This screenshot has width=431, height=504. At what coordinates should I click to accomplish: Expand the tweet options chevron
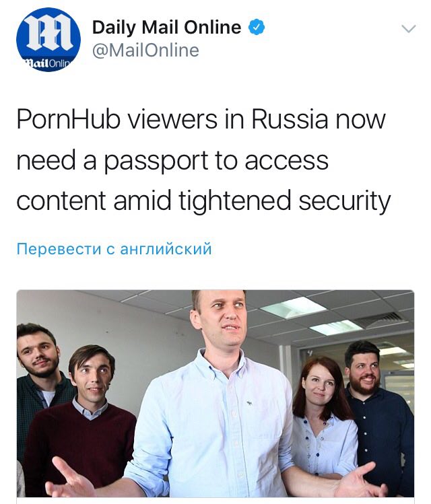[409, 29]
